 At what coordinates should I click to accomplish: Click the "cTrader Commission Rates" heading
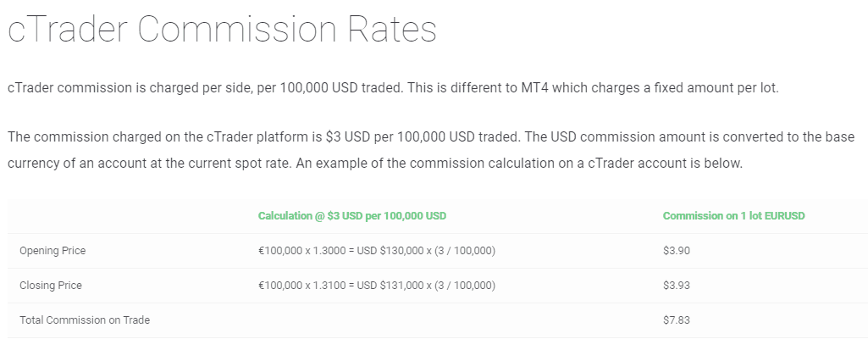point(222,31)
